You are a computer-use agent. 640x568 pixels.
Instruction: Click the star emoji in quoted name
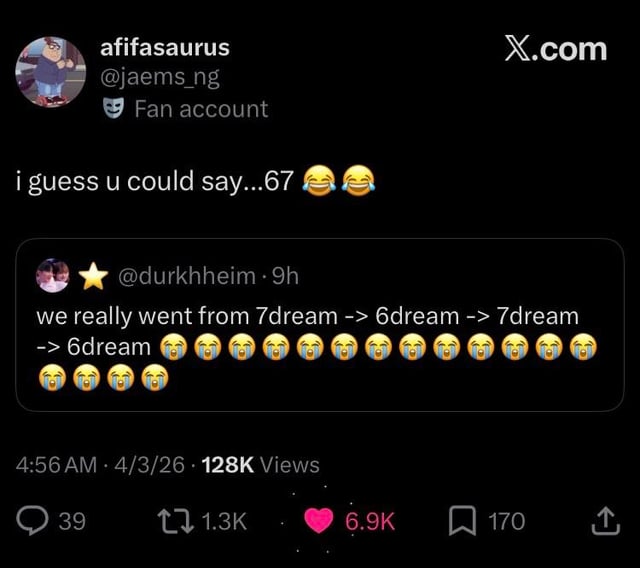(93, 276)
